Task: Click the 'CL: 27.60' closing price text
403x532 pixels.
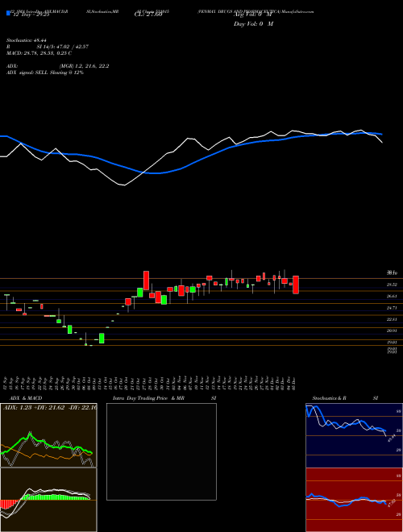Action: click(148, 15)
